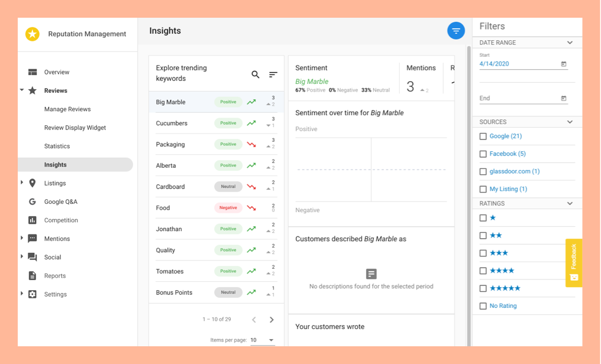Tick the No Rating checkbox
Viewport: 601px width, 364px height.
coord(483,306)
